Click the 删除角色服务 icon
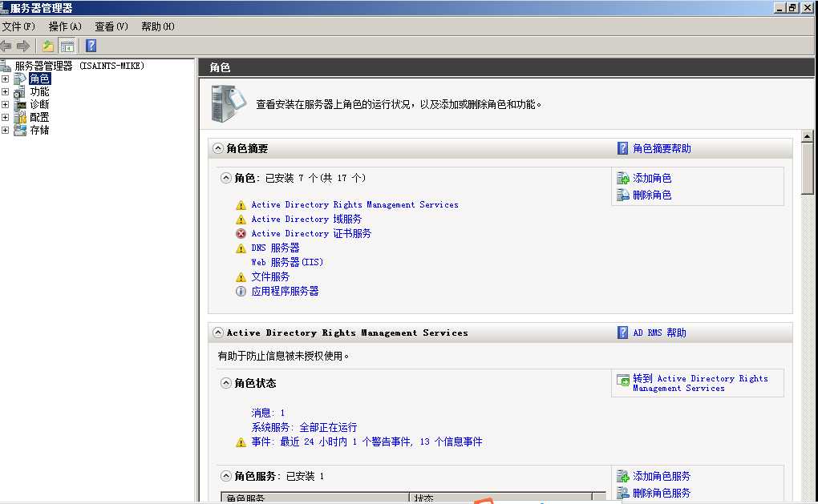Screen dimensions: 818x504 pyautogui.click(x=623, y=493)
